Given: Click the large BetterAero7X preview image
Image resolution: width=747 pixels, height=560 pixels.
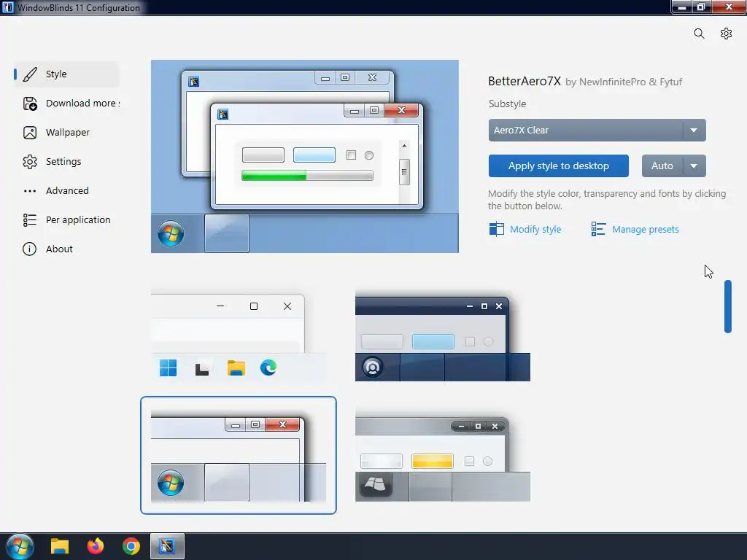Looking at the screenshot, I should [305, 156].
